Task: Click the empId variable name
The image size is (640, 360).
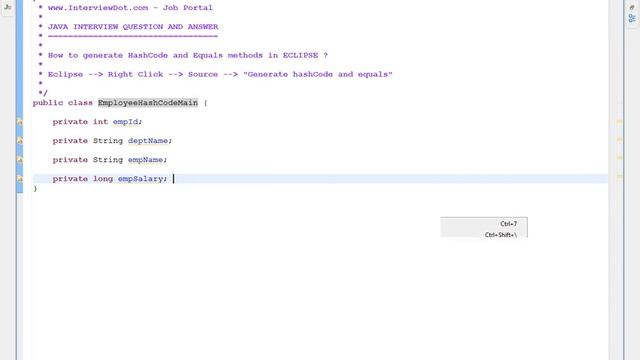Action: click(x=125, y=122)
